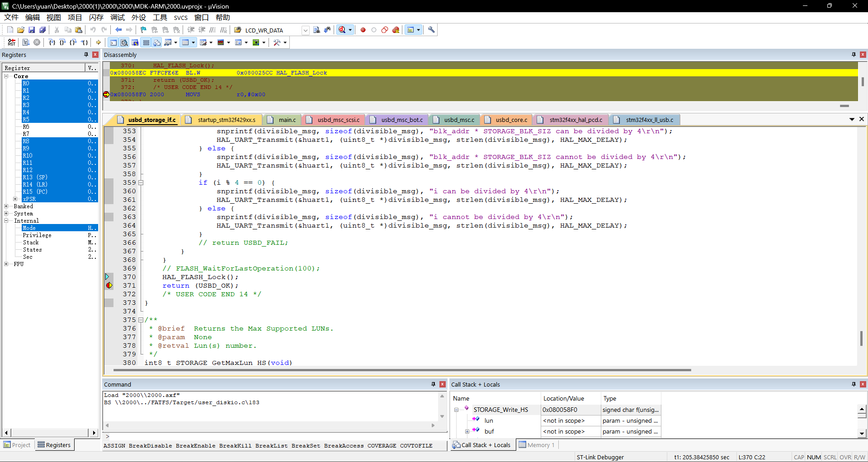868x462 pixels.
Task: Save all files icon
Action: click(x=42, y=30)
